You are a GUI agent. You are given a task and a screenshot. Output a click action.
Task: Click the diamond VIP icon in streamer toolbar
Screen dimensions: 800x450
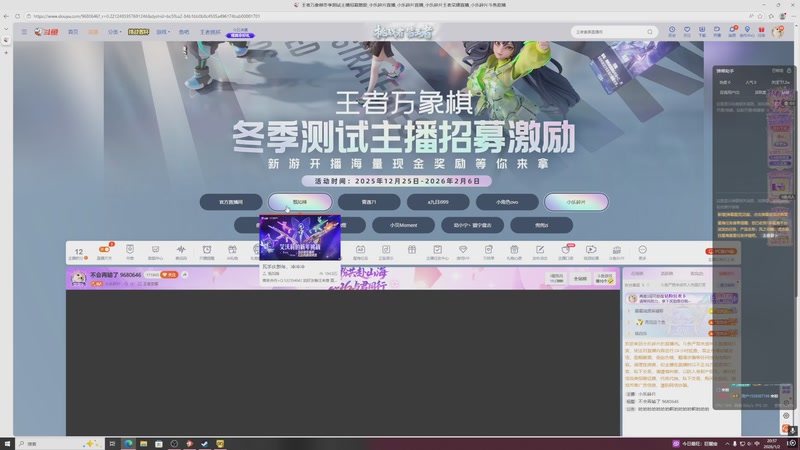[x=463, y=251]
